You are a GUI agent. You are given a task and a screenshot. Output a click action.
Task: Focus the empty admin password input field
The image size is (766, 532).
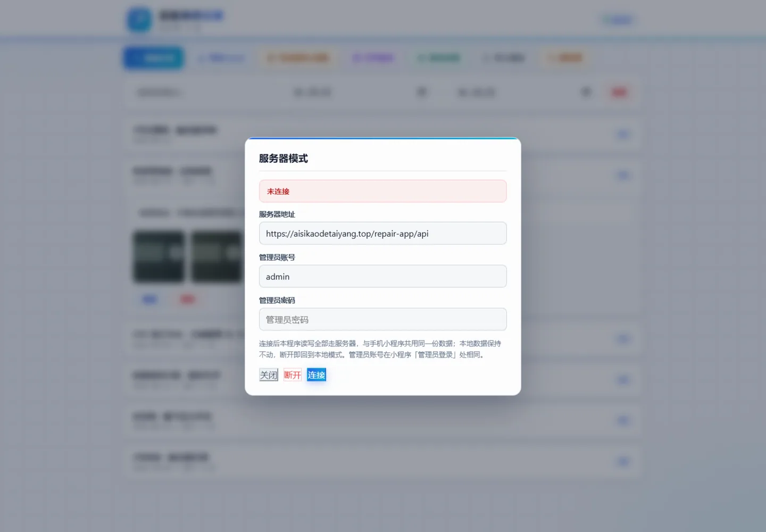pos(383,320)
